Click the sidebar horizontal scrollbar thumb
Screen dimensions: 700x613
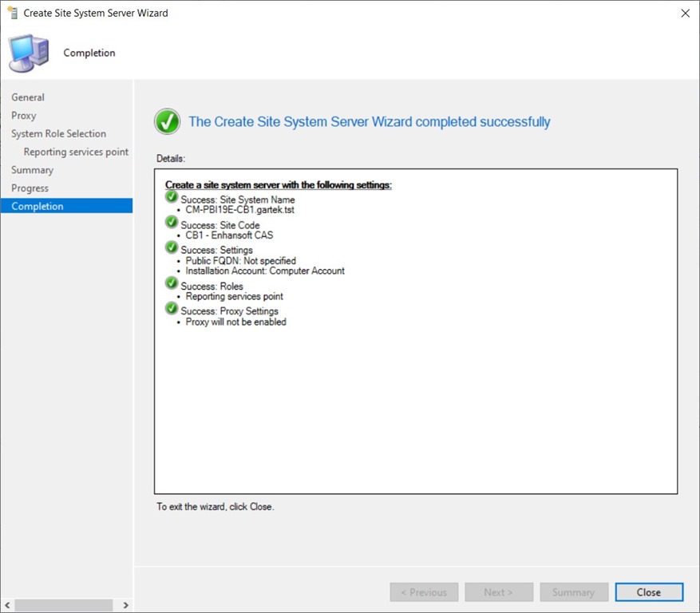tap(63, 605)
